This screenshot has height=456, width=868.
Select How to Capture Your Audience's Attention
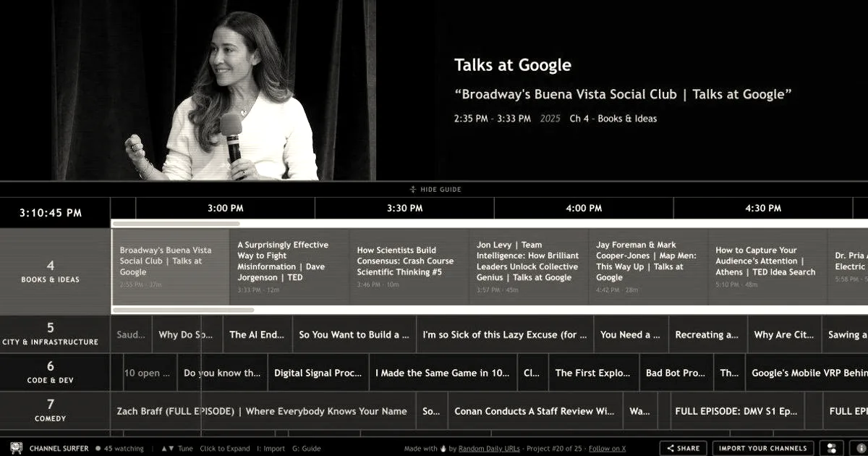coord(767,266)
